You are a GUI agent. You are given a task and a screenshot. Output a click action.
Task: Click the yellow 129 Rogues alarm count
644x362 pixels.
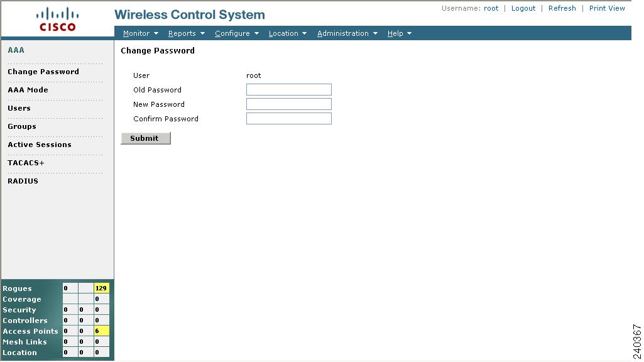click(101, 288)
